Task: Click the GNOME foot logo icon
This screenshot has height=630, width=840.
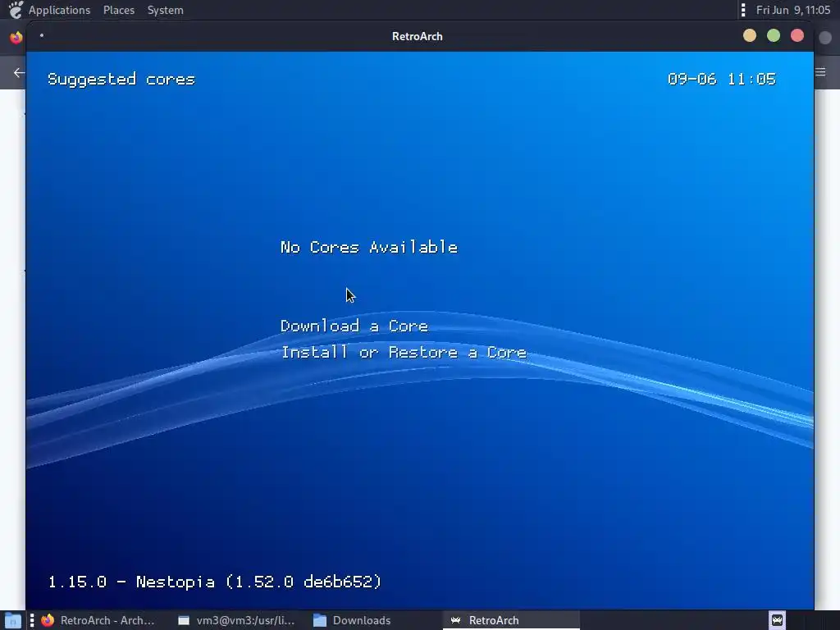Action: (16, 10)
